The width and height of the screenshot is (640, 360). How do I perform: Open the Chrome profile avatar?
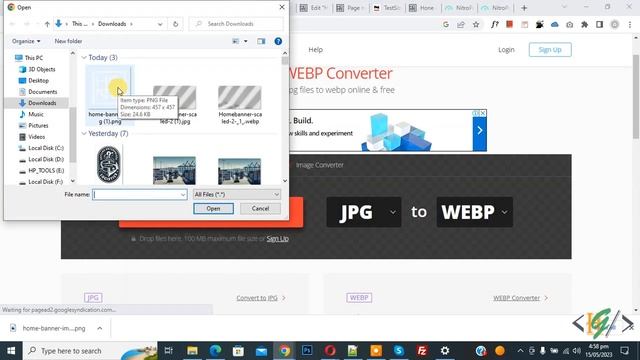tap(615, 24)
